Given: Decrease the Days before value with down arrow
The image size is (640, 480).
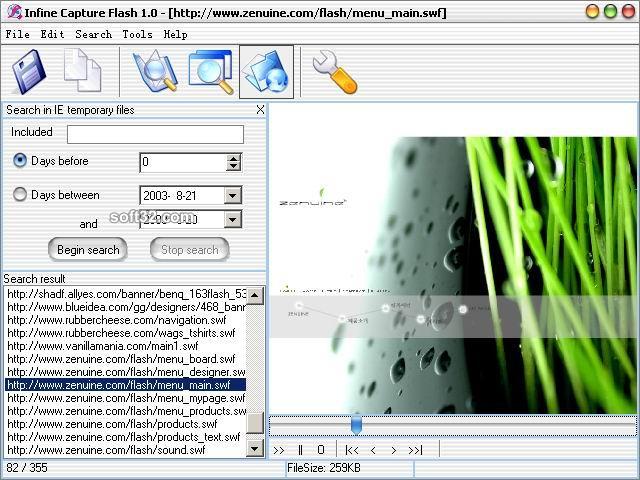Looking at the screenshot, I should 233,167.
